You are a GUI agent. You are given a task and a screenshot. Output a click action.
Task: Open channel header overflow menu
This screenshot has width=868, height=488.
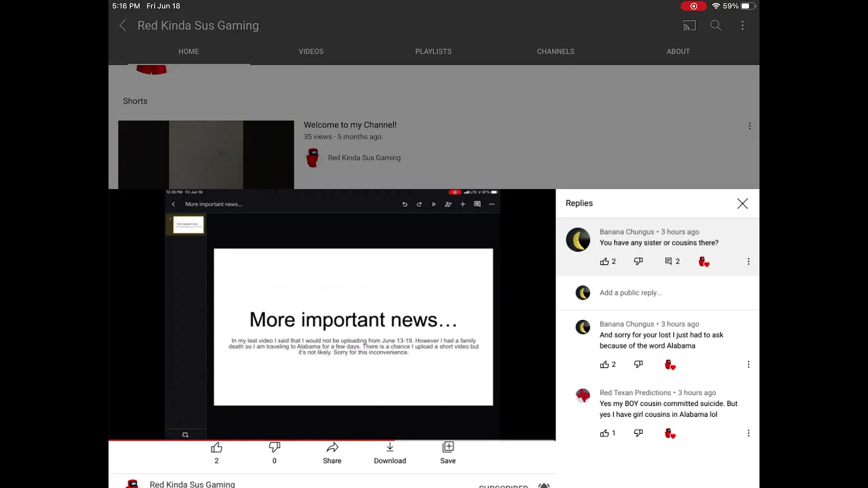pos(743,26)
